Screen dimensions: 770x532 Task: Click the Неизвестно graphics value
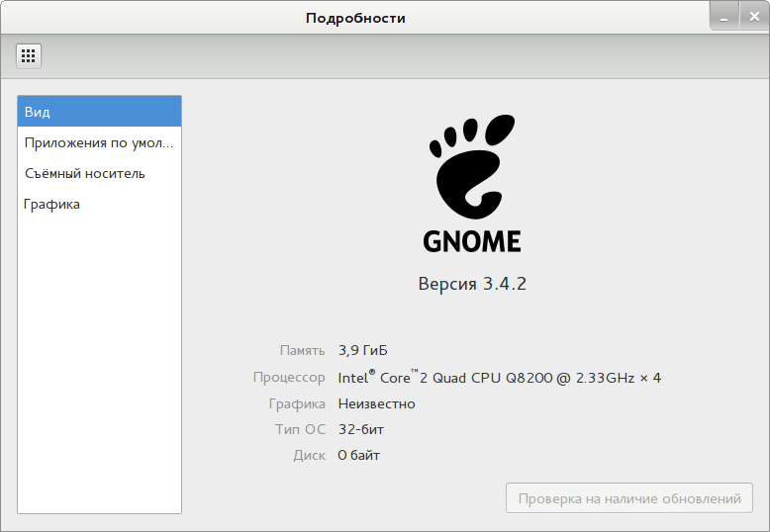pyautogui.click(x=377, y=403)
